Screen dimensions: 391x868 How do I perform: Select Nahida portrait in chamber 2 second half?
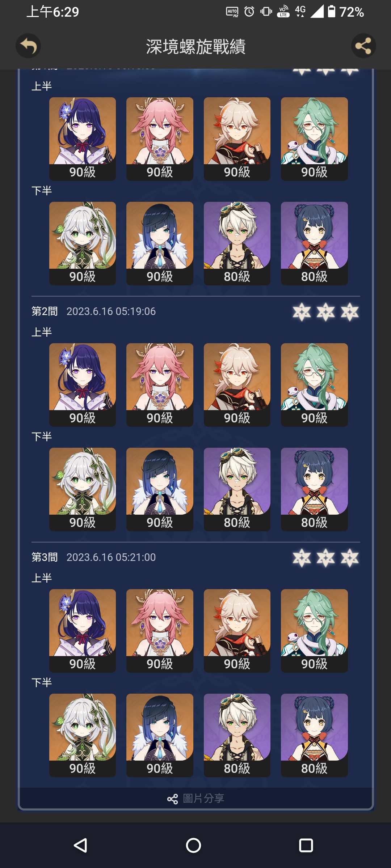coord(83,489)
